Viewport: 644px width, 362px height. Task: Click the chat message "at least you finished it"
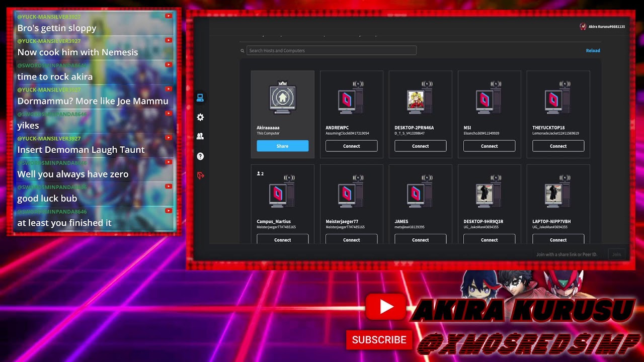[64, 223]
